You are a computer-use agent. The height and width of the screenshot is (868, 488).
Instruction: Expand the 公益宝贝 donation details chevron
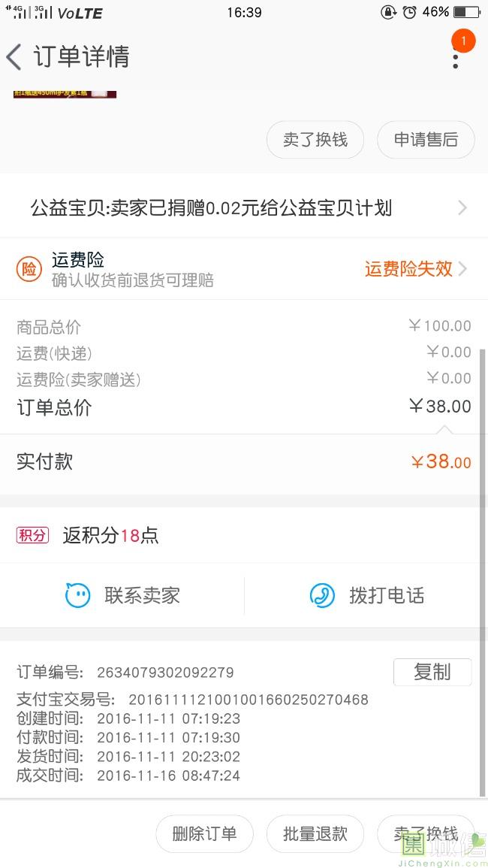462,208
